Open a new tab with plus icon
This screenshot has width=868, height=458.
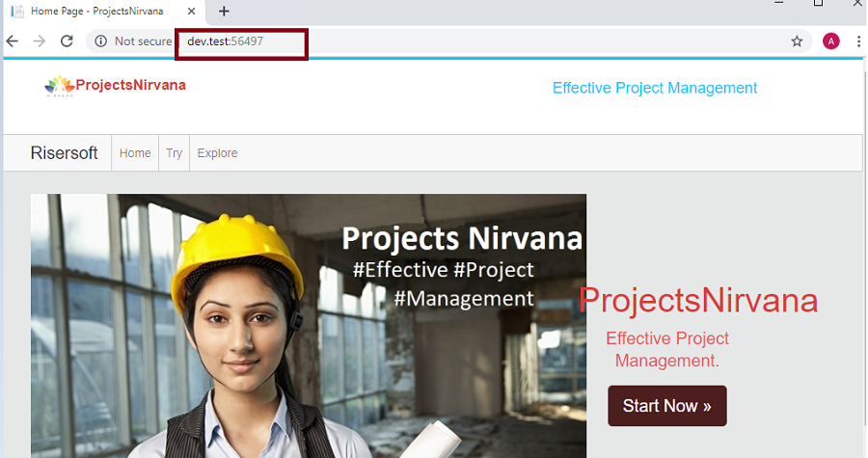pos(224,11)
